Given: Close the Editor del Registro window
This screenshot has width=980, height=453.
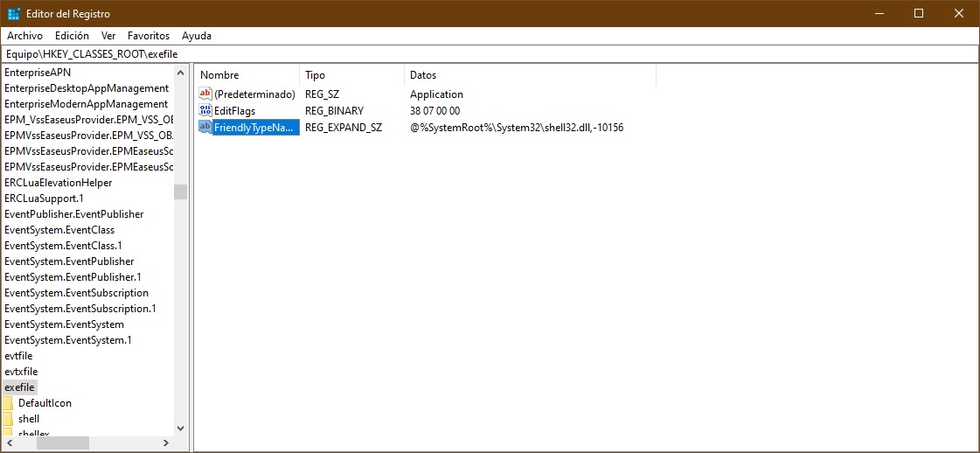Looking at the screenshot, I should 959,13.
